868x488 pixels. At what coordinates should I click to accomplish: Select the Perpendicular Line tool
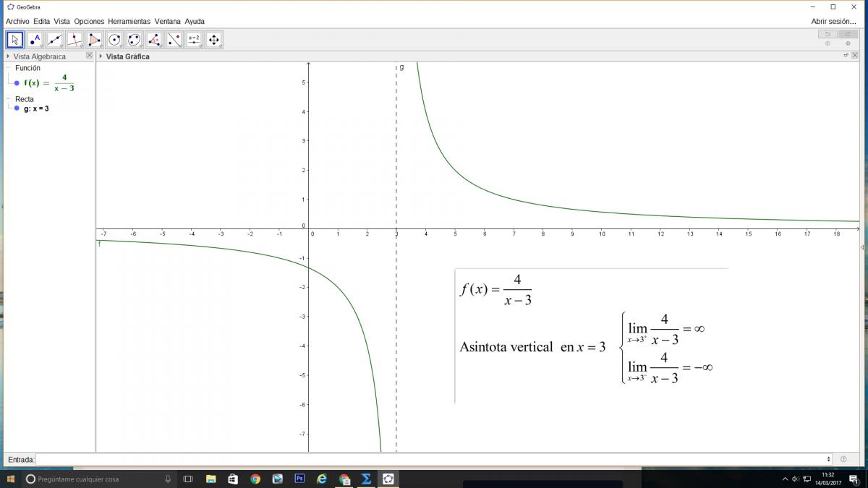coord(75,40)
